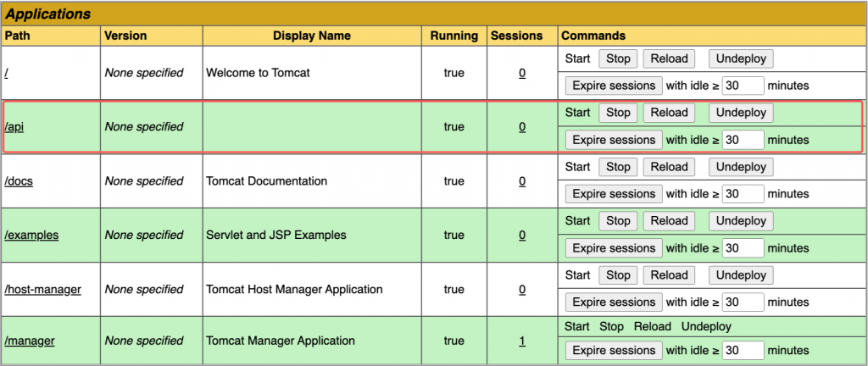Screen dimensions: 868x366
Task: Expire sessions for the /api application
Action: click(x=614, y=140)
